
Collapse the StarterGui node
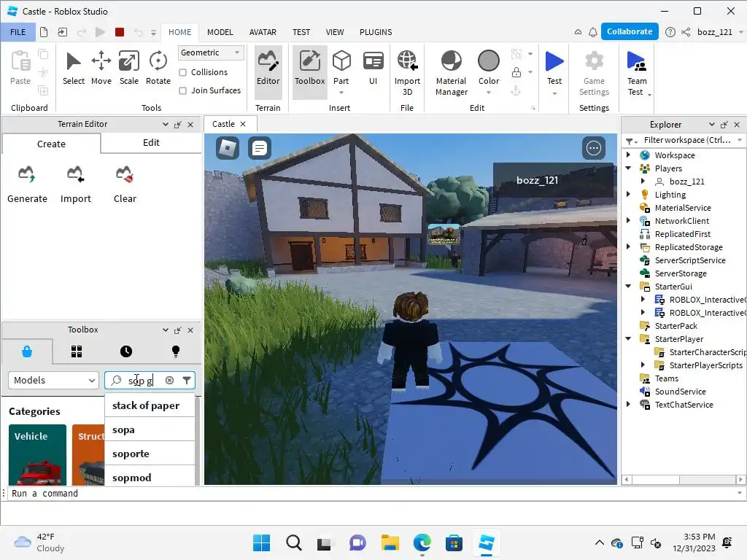(x=628, y=286)
